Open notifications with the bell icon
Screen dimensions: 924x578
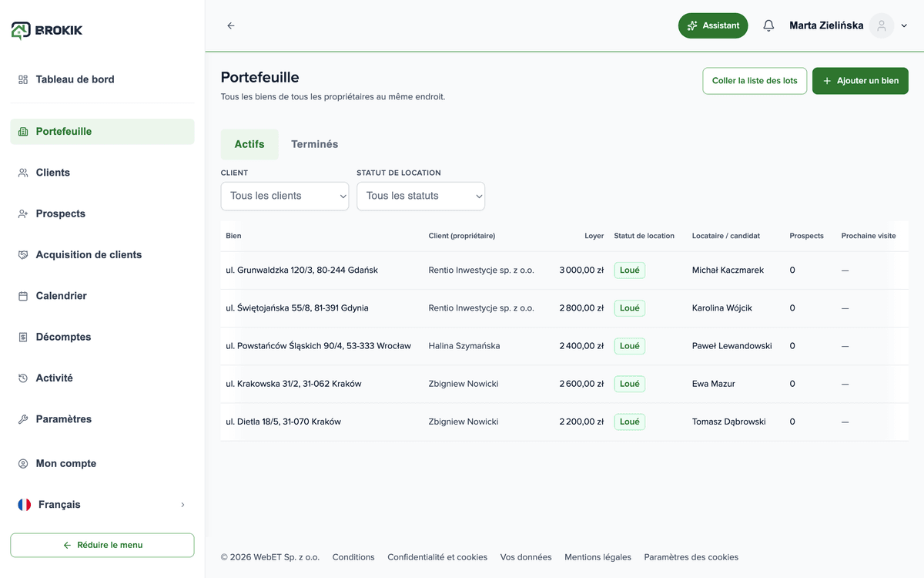click(x=768, y=25)
